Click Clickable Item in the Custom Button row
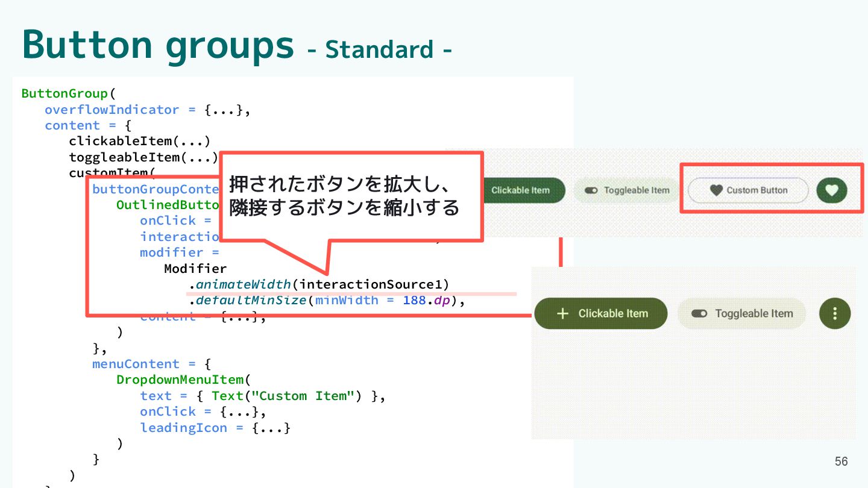868x488 pixels. pos(524,190)
